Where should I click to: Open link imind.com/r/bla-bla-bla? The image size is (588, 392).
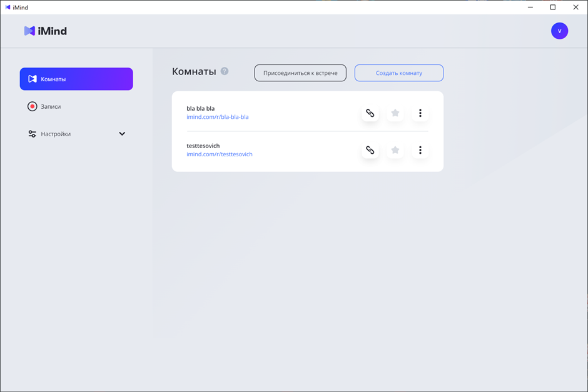[218, 117]
